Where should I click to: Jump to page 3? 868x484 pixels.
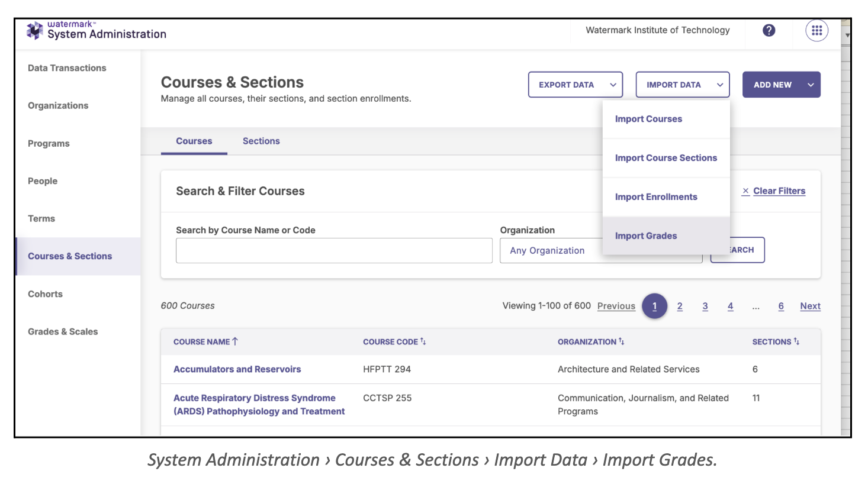coord(705,306)
